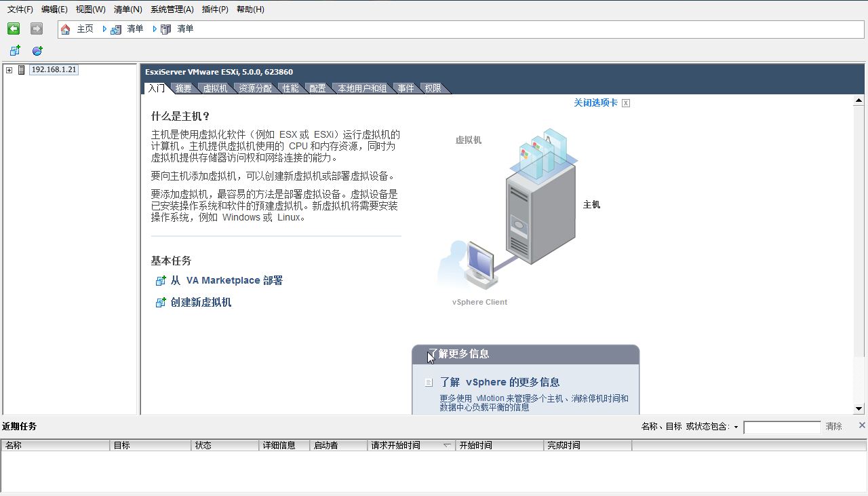Click the 主页 breadcrumb text
Image resolution: width=868 pixels, height=496 pixels.
[85, 29]
